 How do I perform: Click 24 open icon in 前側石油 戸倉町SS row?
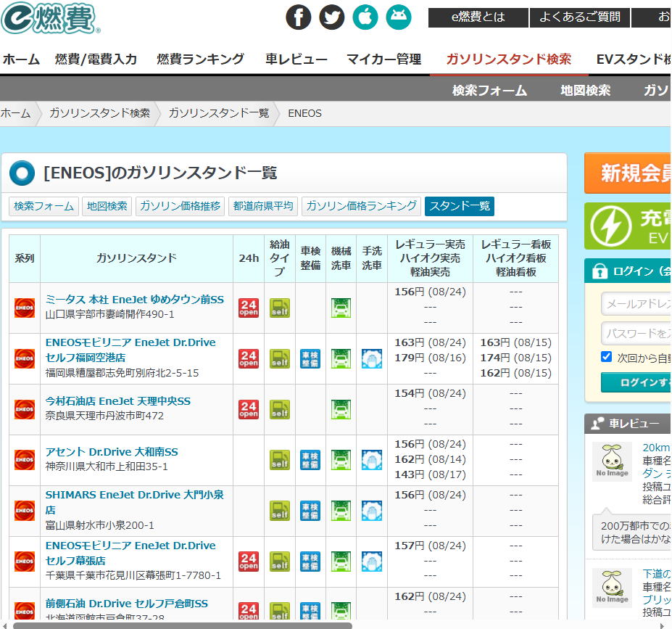tap(249, 611)
